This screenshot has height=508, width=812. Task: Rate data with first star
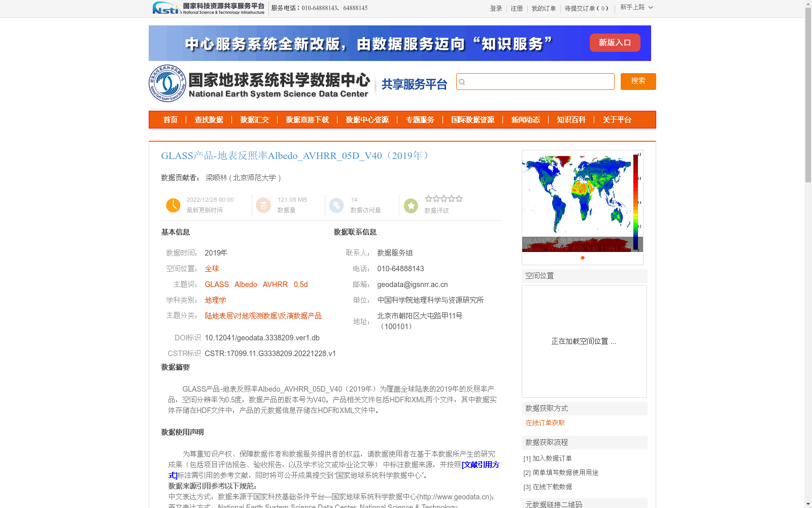coord(429,199)
